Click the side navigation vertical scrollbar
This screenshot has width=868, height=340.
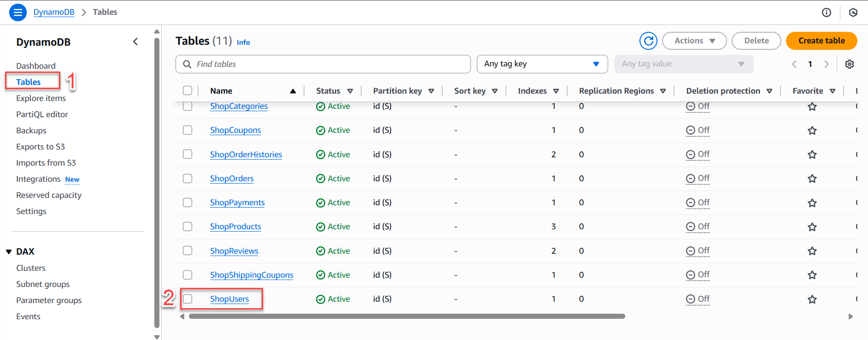point(157,182)
